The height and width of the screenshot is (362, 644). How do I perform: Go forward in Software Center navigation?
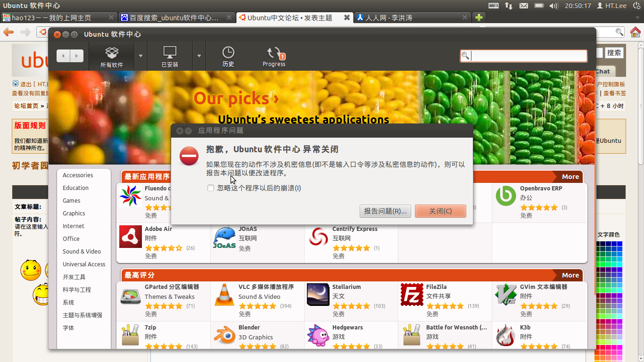tap(77, 56)
